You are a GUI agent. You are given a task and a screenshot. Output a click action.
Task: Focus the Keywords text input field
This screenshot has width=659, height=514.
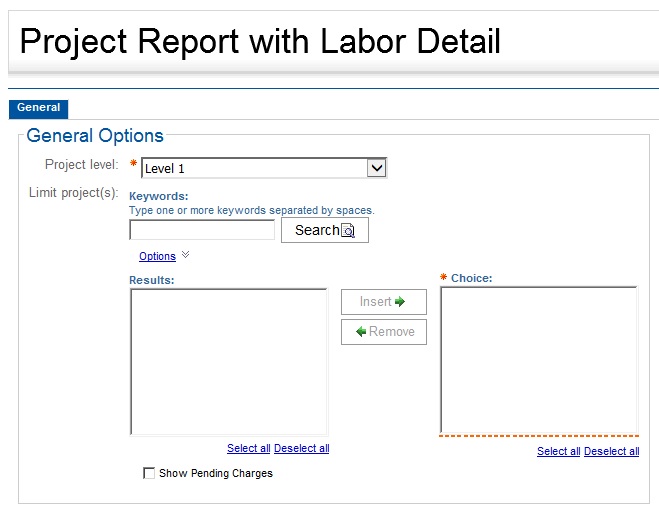(202, 230)
